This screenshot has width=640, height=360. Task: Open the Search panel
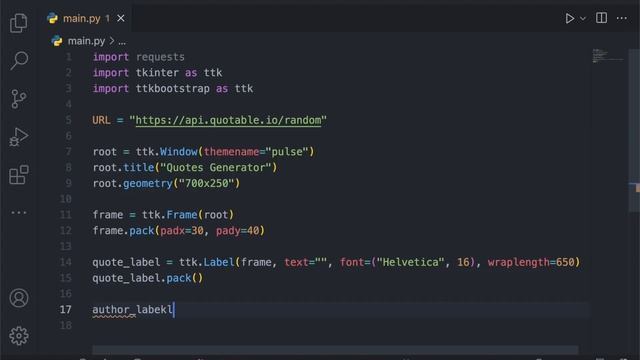pos(19,61)
